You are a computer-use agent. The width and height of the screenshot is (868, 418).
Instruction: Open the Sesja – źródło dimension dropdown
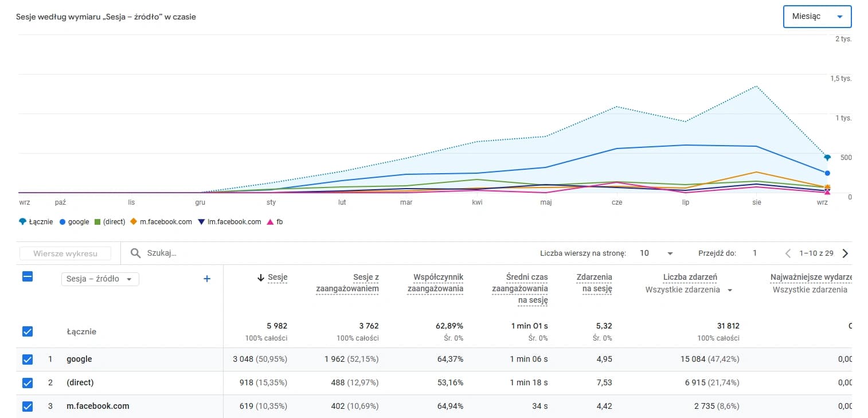tap(100, 279)
